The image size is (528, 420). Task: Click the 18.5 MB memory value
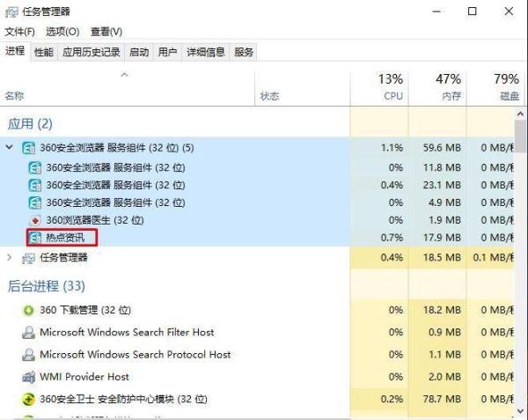(442, 258)
